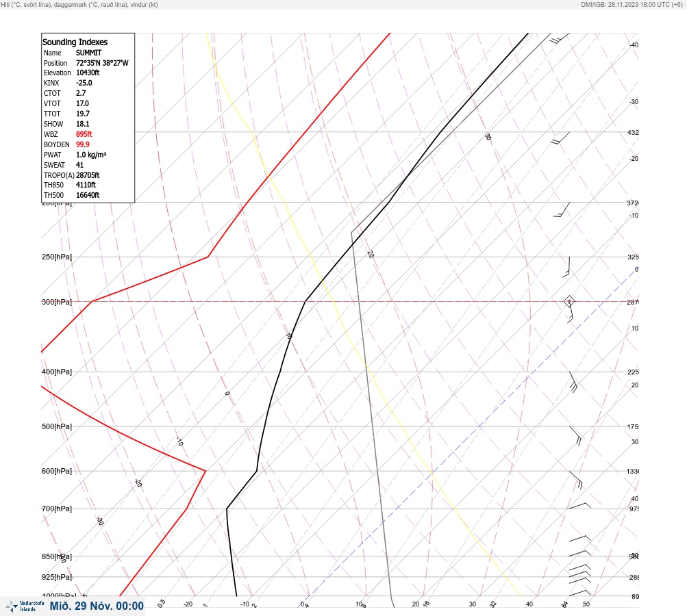Click the SWEAT value 41

tap(79, 165)
